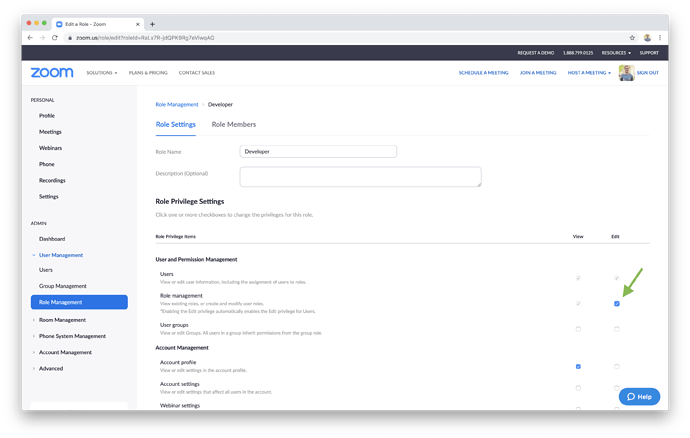Open the Solutions dropdown
690x438 pixels.
(x=102, y=73)
